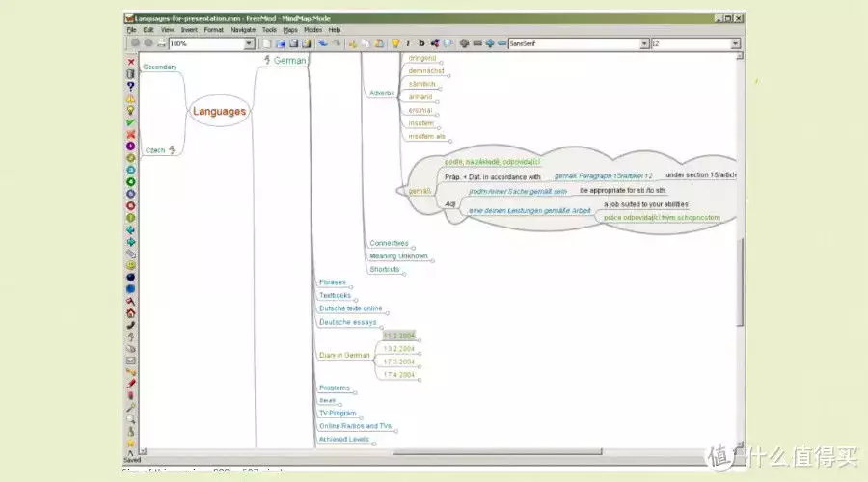Screen dimensions: 868x482
Task: Select the 'Online Radios and TVs' node
Action: click(358, 426)
